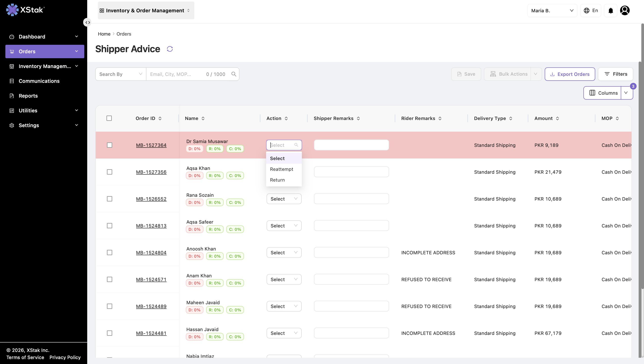
Task: Open the notifications bell
Action: 611,11
